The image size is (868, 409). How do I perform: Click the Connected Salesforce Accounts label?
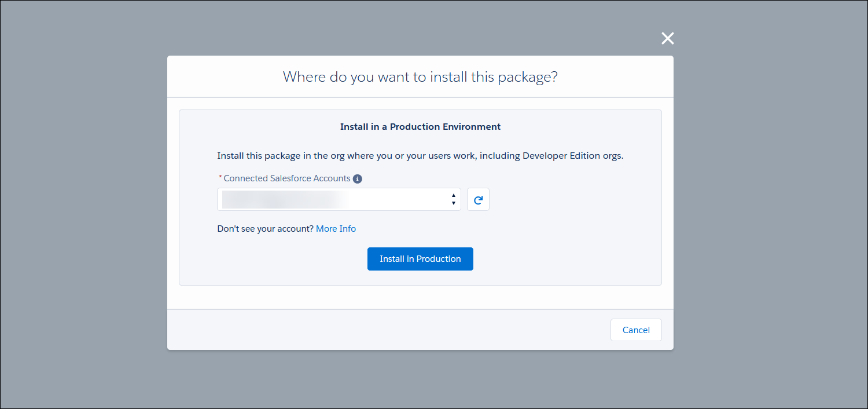pyautogui.click(x=286, y=178)
